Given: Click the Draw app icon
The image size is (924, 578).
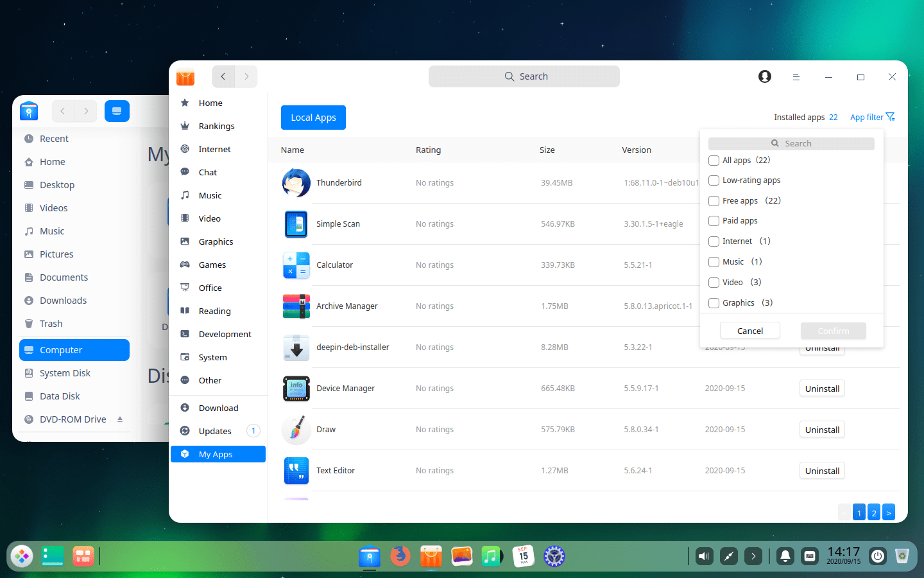Looking at the screenshot, I should coord(296,430).
